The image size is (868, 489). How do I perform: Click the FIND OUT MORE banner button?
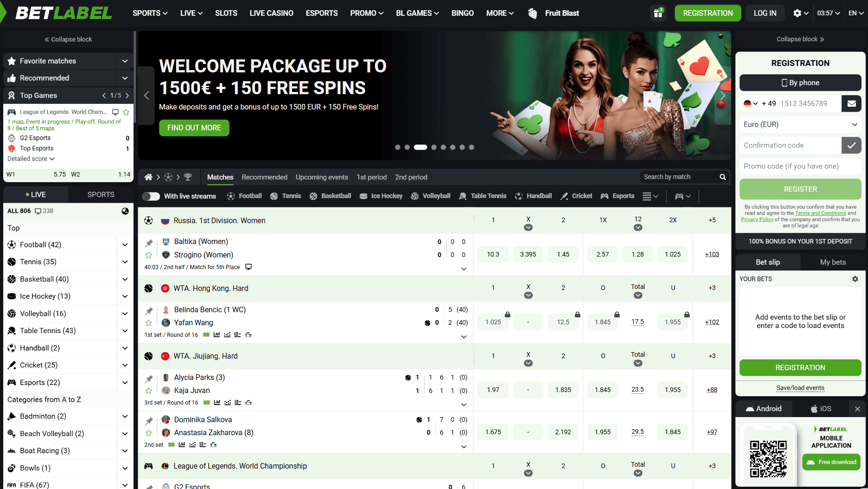[194, 128]
